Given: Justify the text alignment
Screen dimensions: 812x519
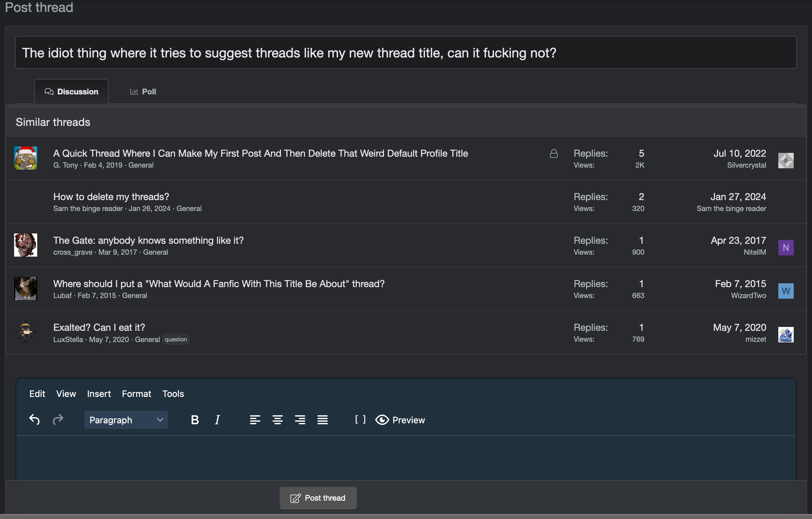Looking at the screenshot, I should [322, 420].
